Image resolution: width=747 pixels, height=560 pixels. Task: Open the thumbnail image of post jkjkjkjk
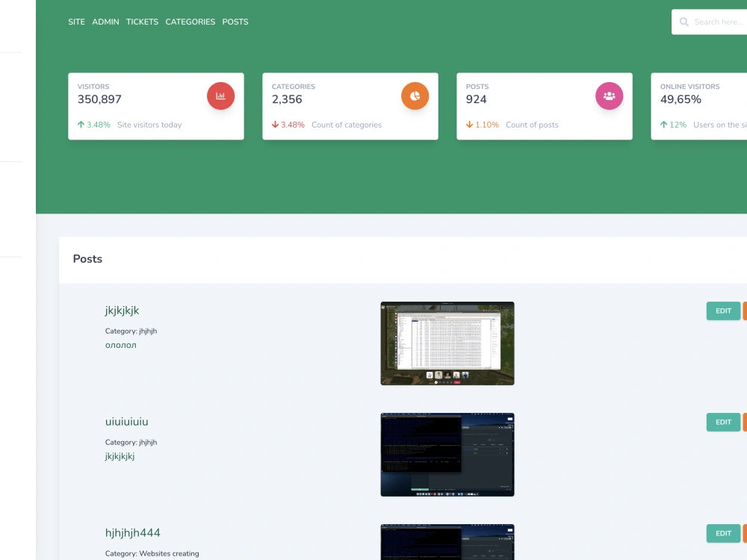coord(447,343)
